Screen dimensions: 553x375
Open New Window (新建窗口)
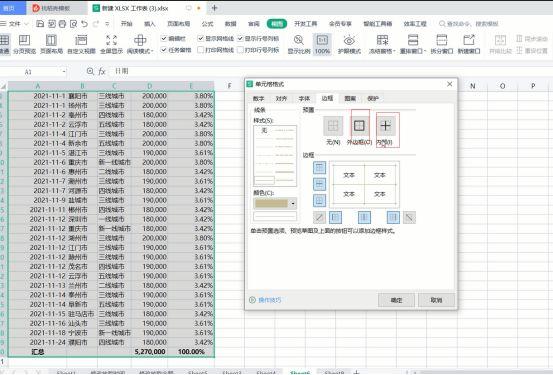click(469, 44)
